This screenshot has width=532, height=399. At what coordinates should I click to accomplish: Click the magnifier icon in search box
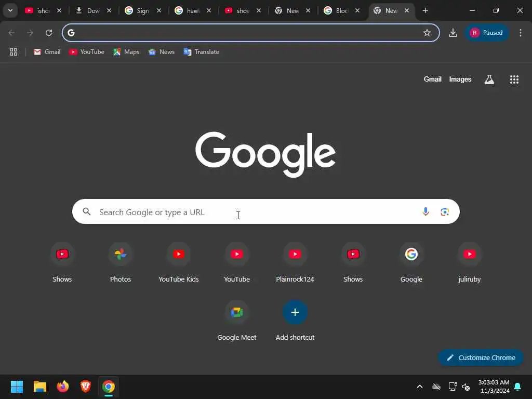coord(87,212)
